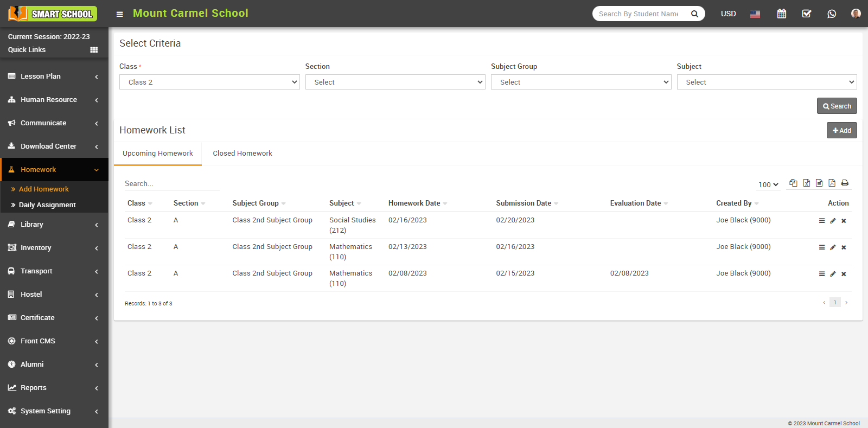Screen dimensions: 868x428
Task: Open the calendar icon in top bar
Action: click(x=781, y=14)
